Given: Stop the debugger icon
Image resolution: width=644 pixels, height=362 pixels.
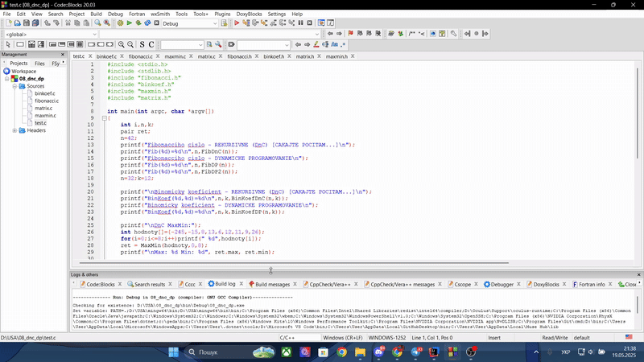Looking at the screenshot, I should pyautogui.click(x=310, y=23).
